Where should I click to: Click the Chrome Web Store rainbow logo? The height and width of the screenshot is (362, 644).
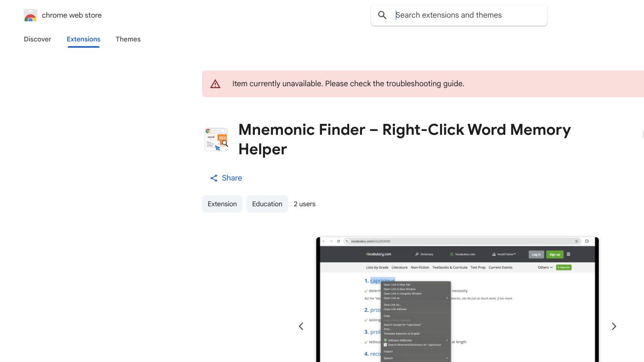pyautogui.click(x=30, y=16)
